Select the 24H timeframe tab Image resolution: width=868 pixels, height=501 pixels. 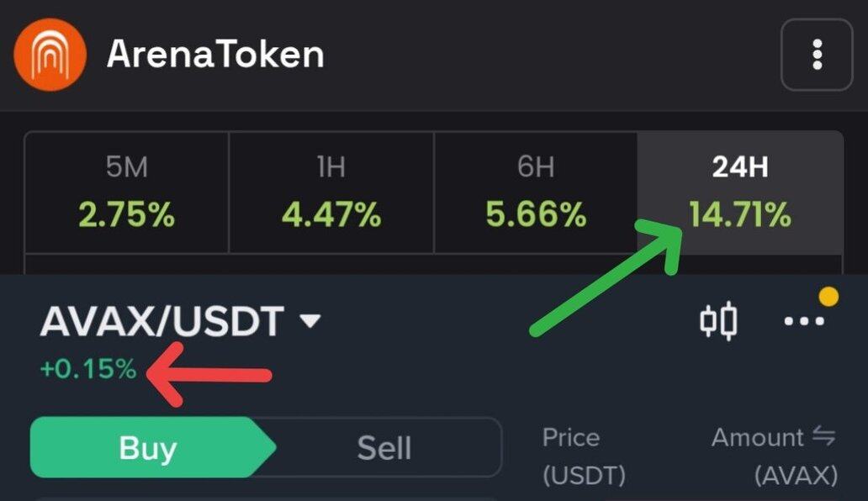pyautogui.click(x=740, y=192)
